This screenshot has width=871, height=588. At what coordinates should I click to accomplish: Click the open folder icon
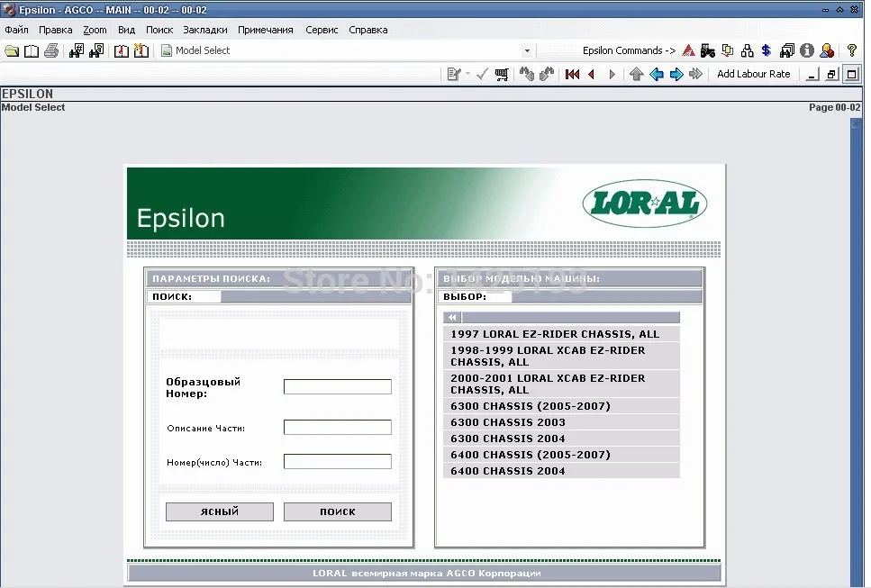12,51
